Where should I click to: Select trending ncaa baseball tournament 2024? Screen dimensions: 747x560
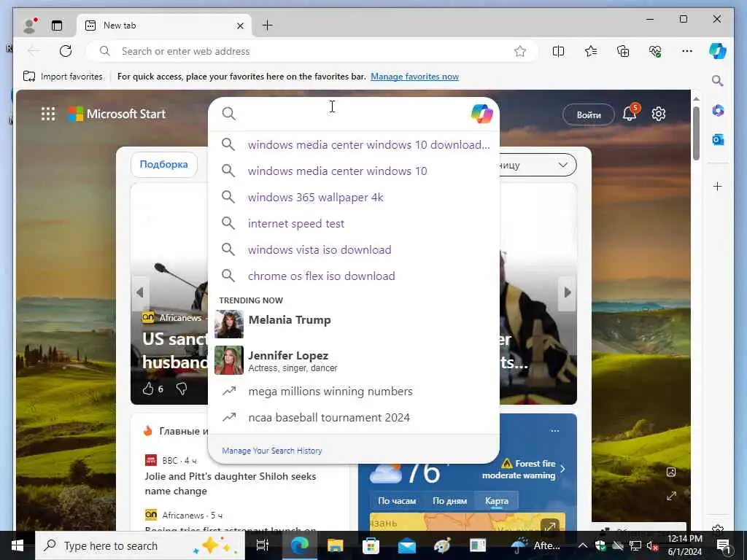coord(354,418)
